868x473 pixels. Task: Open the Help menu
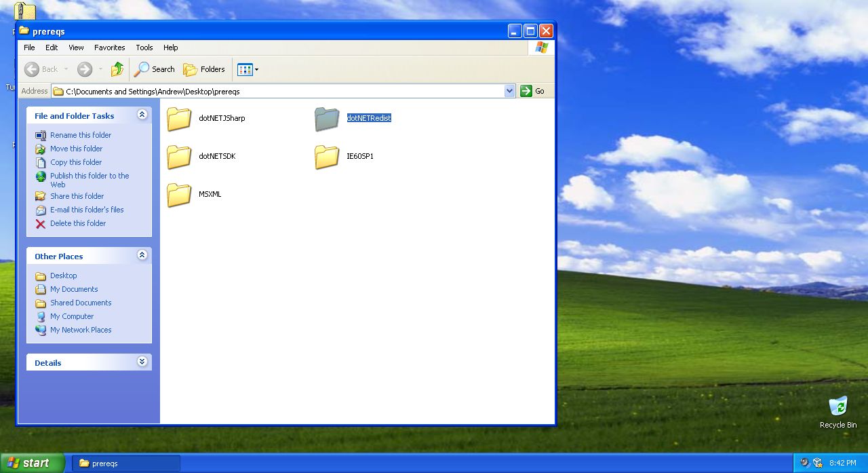point(170,48)
